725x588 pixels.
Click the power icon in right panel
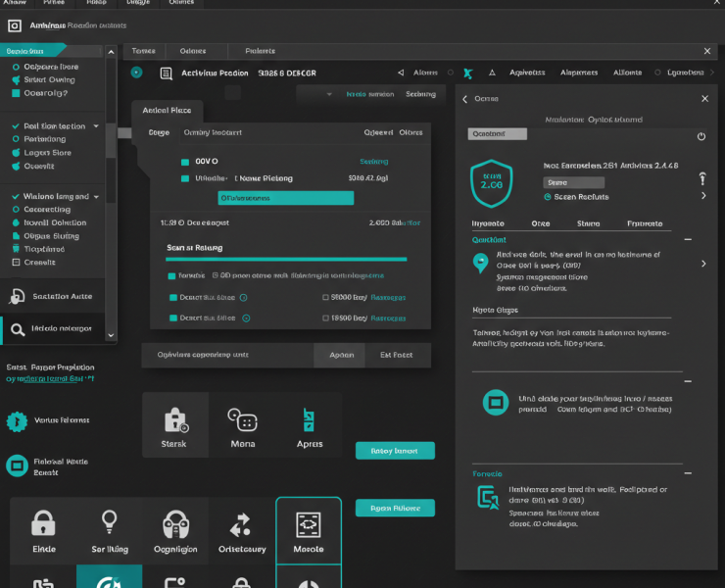pyautogui.click(x=701, y=136)
